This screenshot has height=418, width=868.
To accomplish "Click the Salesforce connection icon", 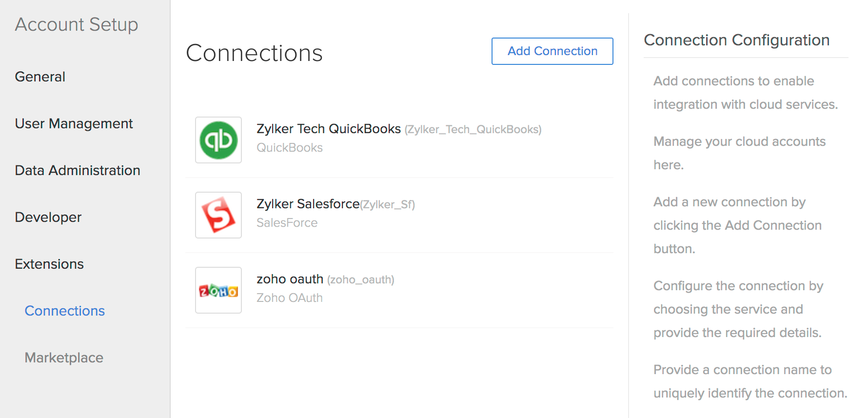I will click(218, 215).
